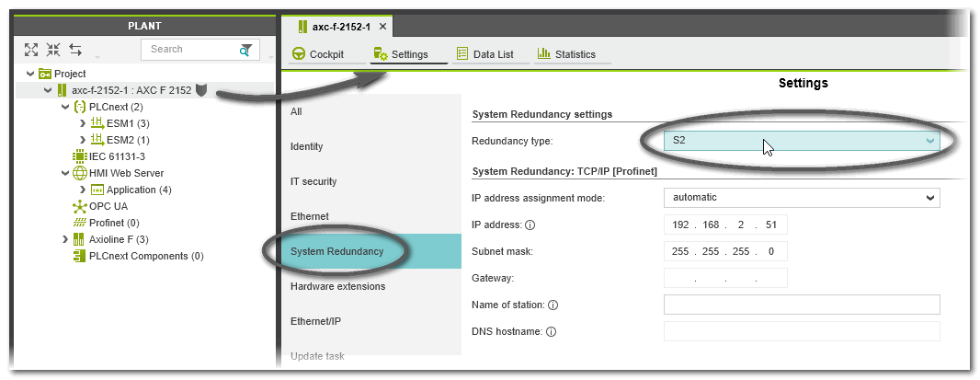Click the collapse all tree icon

point(53,50)
